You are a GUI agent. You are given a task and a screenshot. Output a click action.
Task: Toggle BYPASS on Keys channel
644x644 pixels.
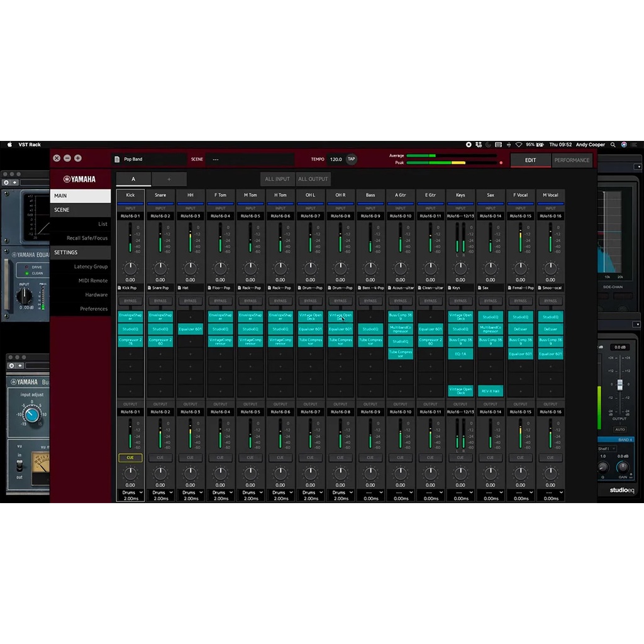(460, 301)
